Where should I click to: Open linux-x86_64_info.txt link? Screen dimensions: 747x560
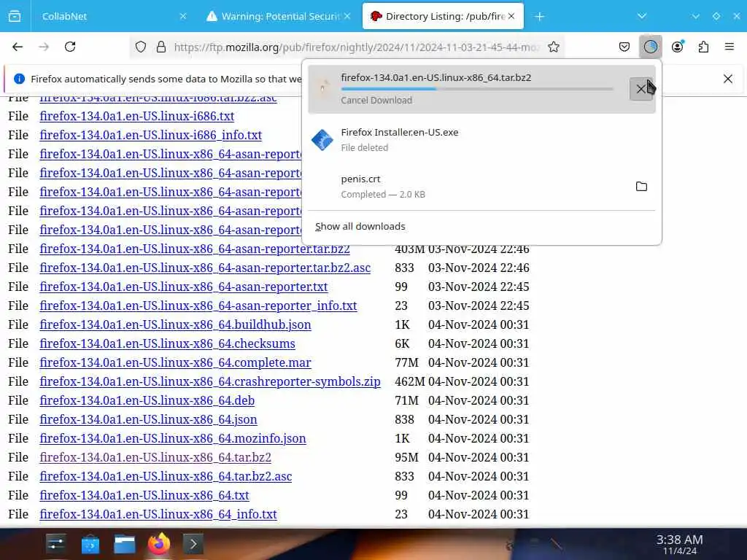158,514
